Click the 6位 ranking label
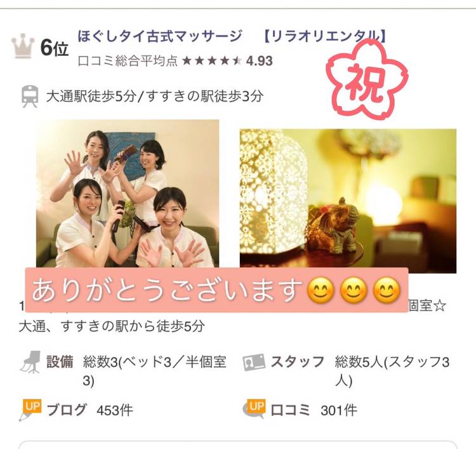 pos(55,48)
